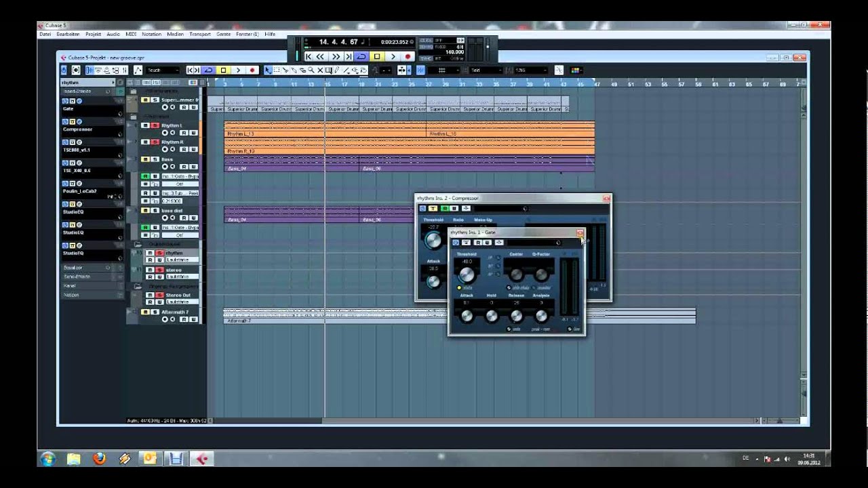Image resolution: width=868 pixels, height=488 pixels.
Task: Unmute the Bass track
Action: point(145,159)
